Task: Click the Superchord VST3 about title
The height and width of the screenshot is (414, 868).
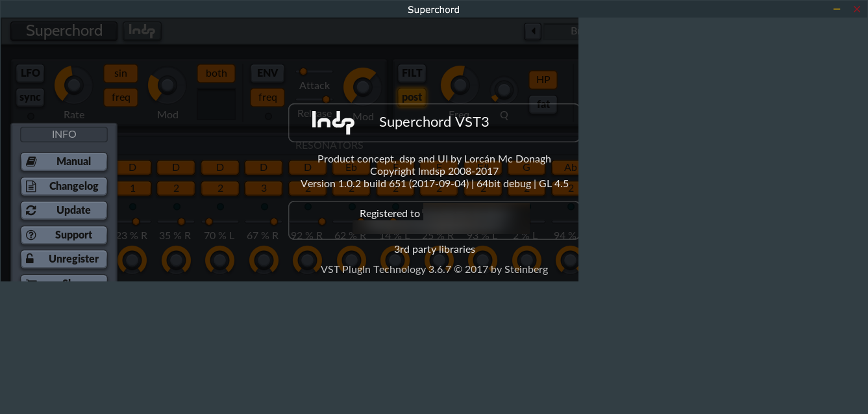Action: 434,122
